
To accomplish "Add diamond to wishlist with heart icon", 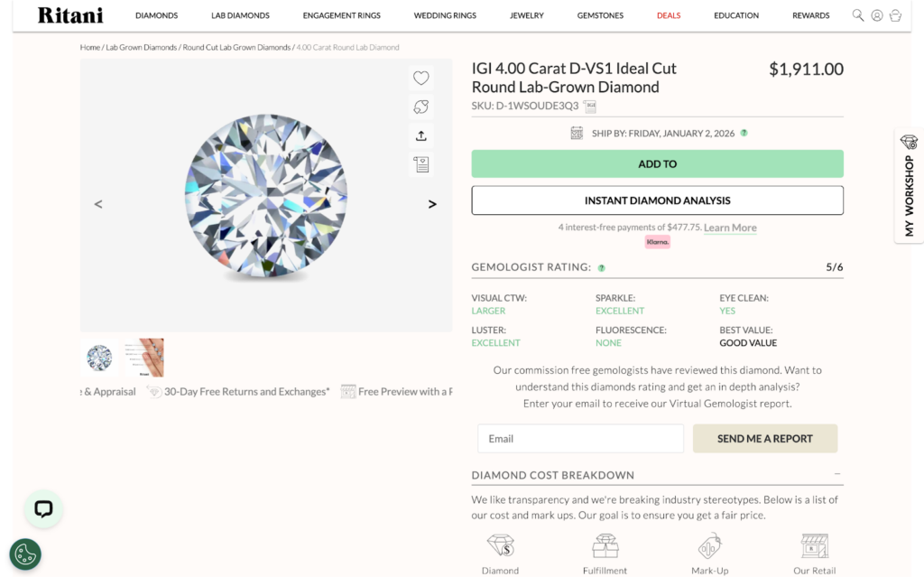I will [x=420, y=79].
